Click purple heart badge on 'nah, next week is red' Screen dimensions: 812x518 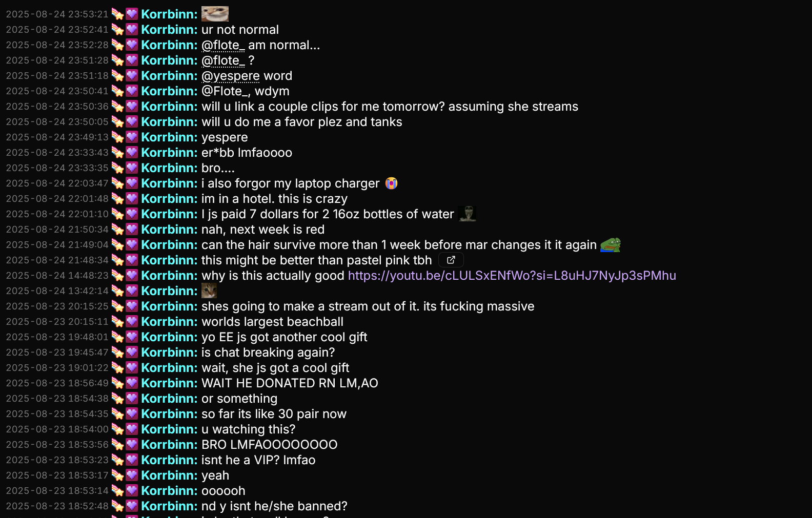coord(132,229)
